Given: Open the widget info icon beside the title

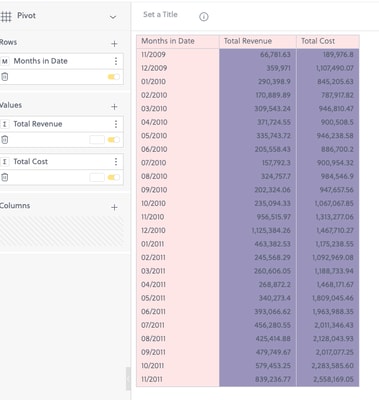Looking at the screenshot, I should [204, 17].
